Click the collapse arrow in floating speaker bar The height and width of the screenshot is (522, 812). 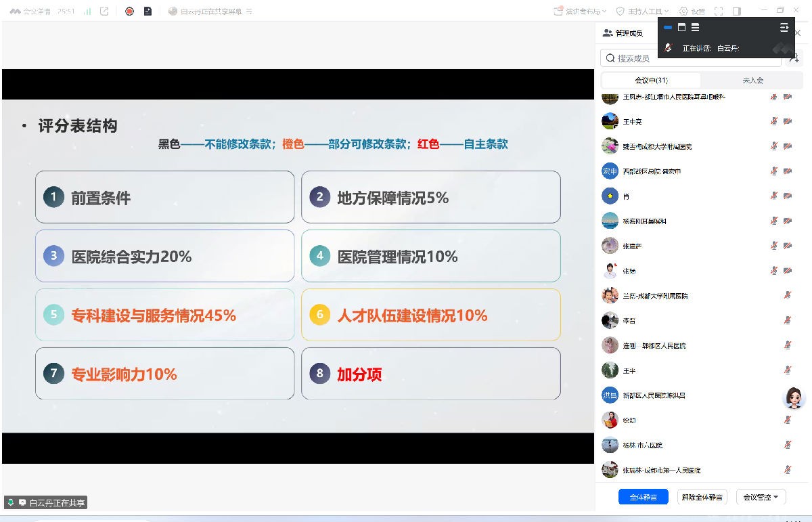tap(784, 28)
